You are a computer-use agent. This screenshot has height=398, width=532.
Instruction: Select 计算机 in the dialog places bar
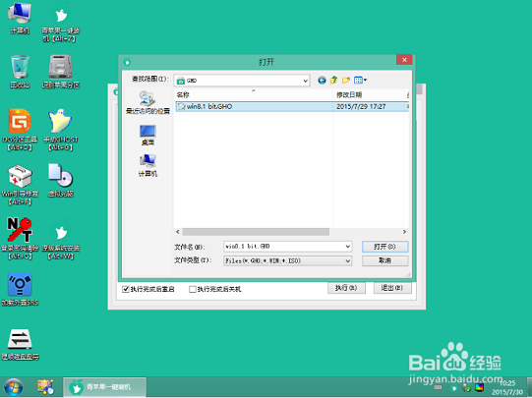pos(148,165)
